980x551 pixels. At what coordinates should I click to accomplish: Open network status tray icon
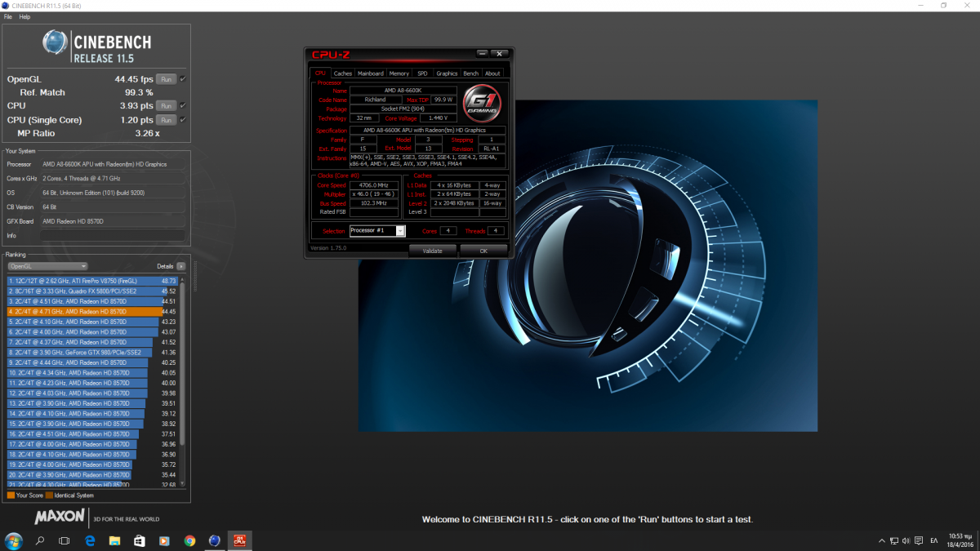click(x=893, y=540)
